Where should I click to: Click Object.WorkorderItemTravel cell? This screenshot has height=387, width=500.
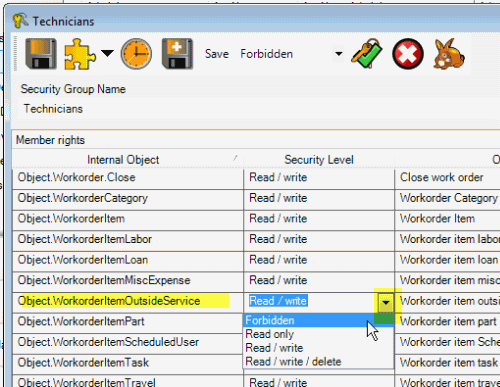pyautogui.click(x=128, y=381)
